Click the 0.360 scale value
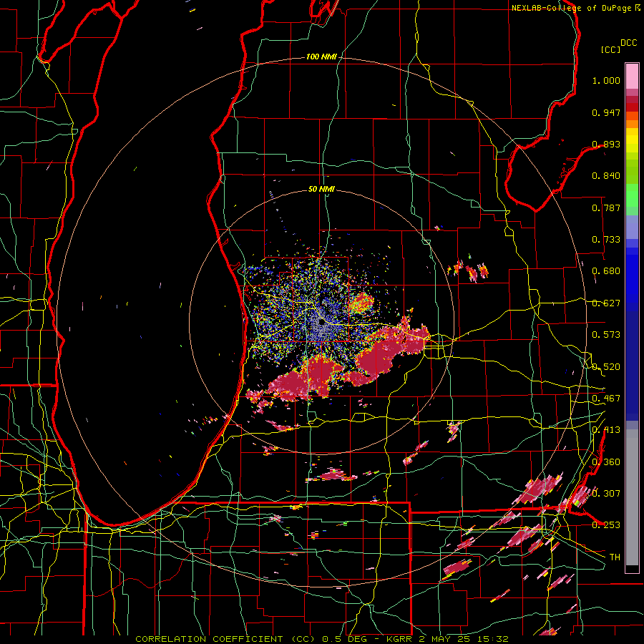Viewport: 644px width, 644px height. pyautogui.click(x=606, y=462)
